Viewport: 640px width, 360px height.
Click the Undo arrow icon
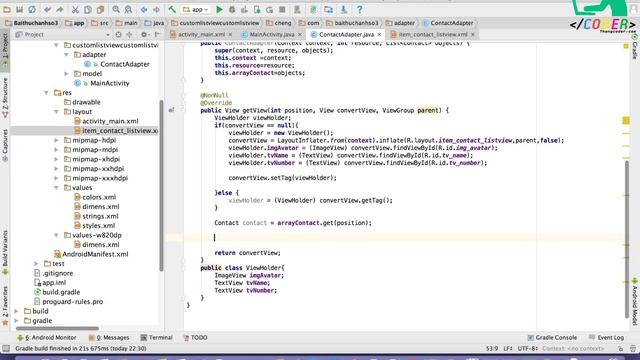point(48,9)
